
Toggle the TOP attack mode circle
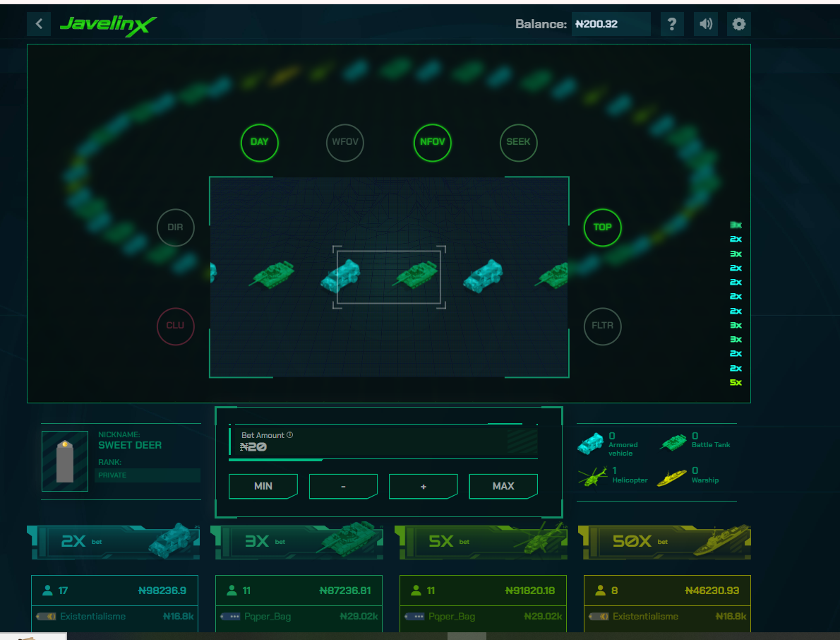click(x=602, y=227)
